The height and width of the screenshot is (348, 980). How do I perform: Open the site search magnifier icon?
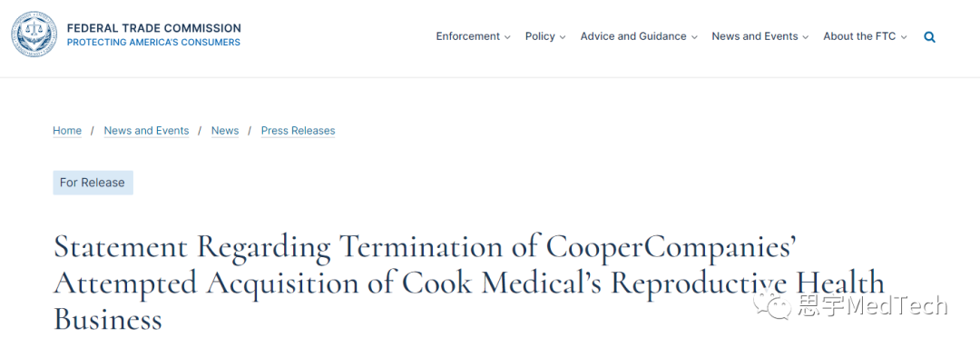point(930,37)
